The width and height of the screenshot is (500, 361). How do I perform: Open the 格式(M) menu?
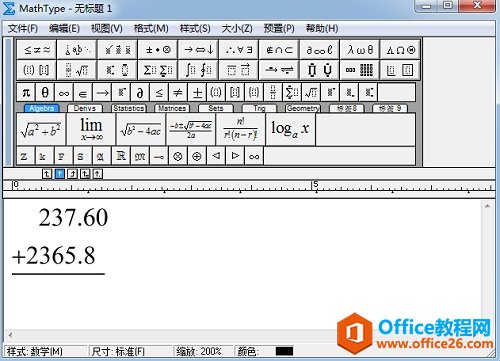(151, 29)
